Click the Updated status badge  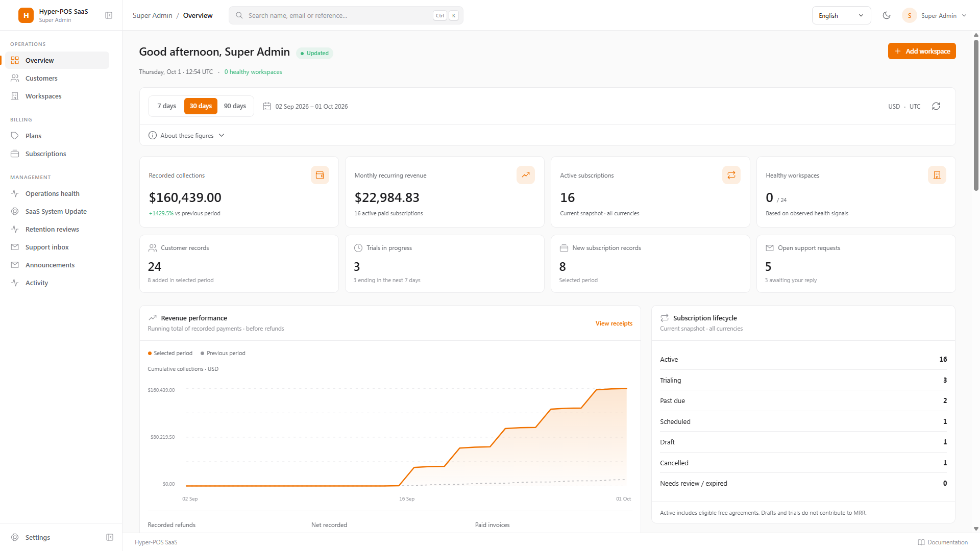(314, 53)
